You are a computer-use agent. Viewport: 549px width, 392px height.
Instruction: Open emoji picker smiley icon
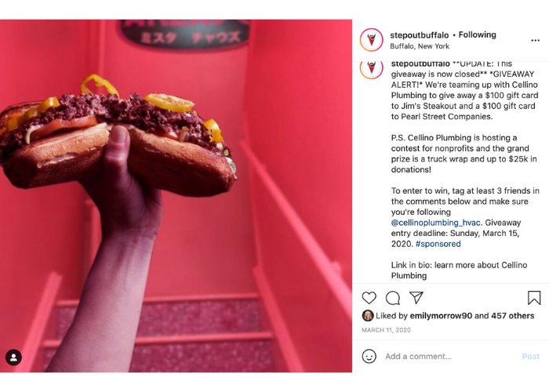[369, 356]
